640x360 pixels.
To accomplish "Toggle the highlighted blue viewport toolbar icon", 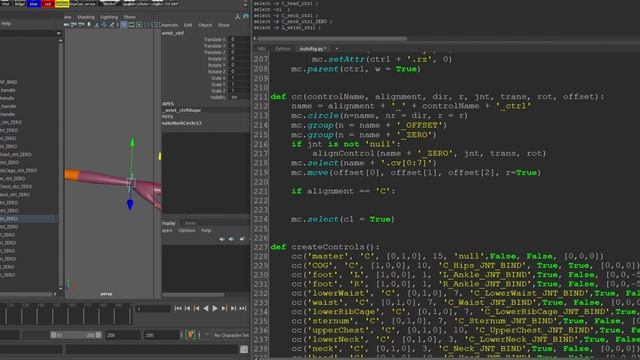I will tap(124, 25).
